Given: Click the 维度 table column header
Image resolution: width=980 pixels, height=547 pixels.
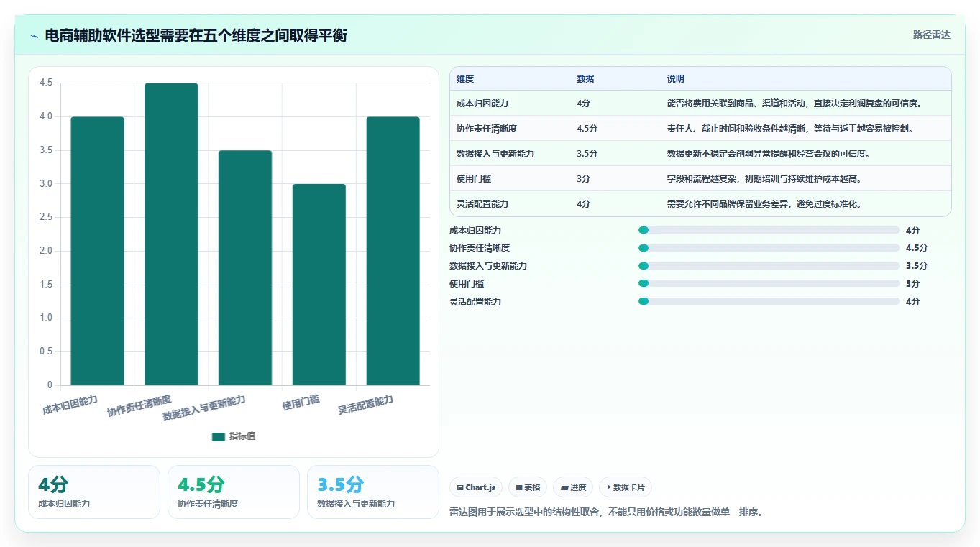Looking at the screenshot, I should point(465,79).
